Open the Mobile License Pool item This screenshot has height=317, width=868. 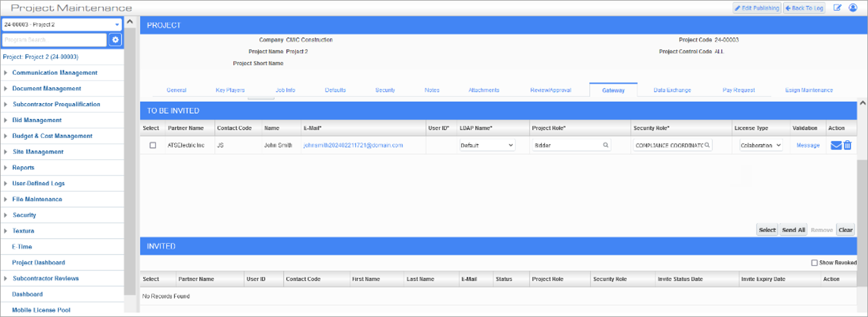click(x=42, y=310)
